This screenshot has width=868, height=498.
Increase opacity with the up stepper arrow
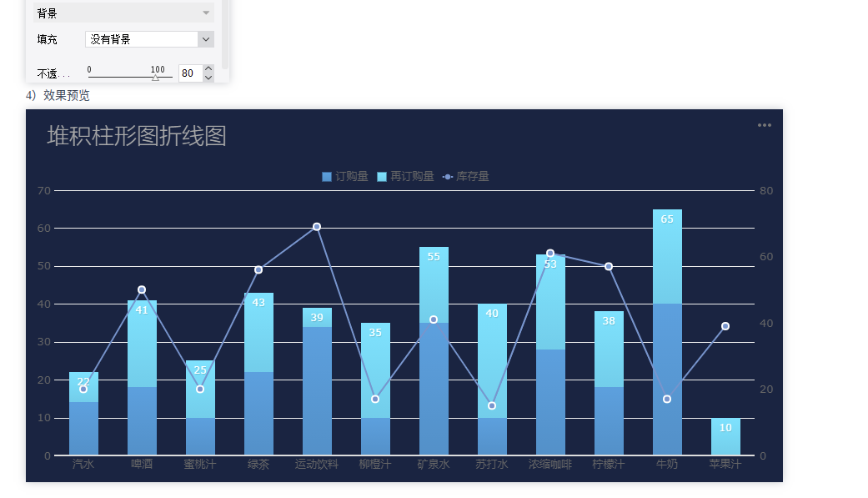pyautogui.click(x=208, y=68)
